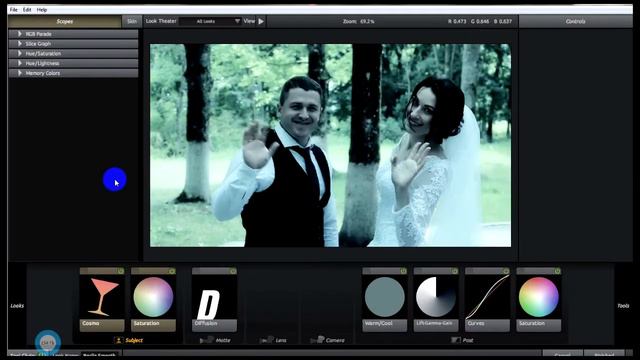Toggle power on the Cosmo tool

click(x=120, y=271)
